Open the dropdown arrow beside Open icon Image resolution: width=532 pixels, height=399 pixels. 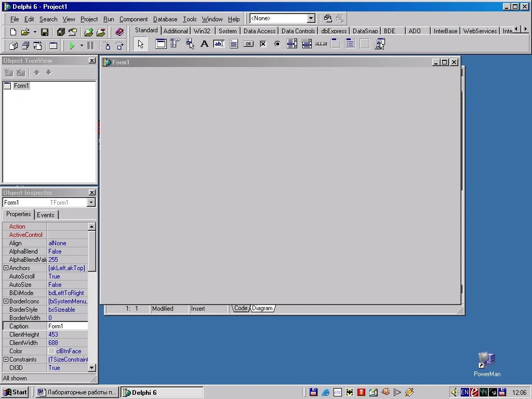coord(35,32)
